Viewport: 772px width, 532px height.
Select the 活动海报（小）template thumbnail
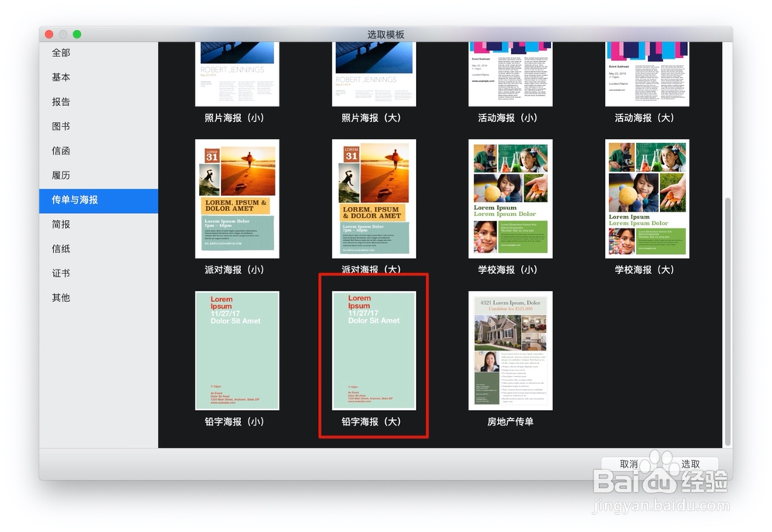(510, 74)
